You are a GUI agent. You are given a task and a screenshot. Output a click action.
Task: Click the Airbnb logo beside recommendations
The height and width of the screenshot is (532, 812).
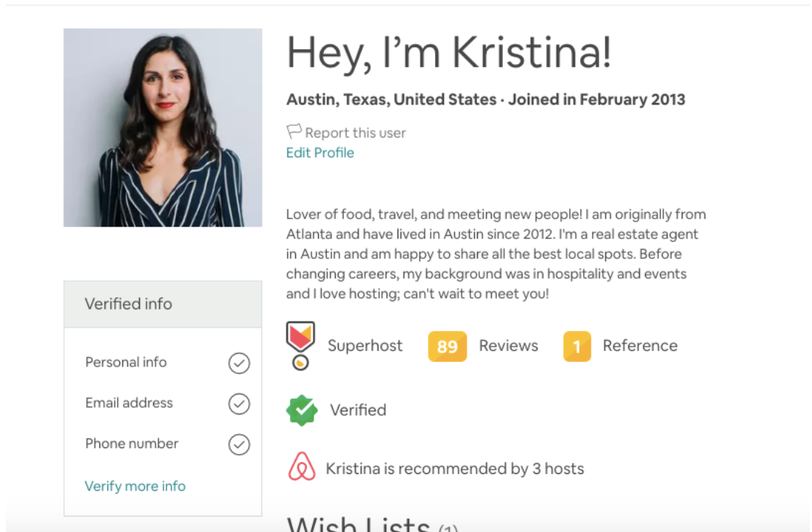coord(301,467)
